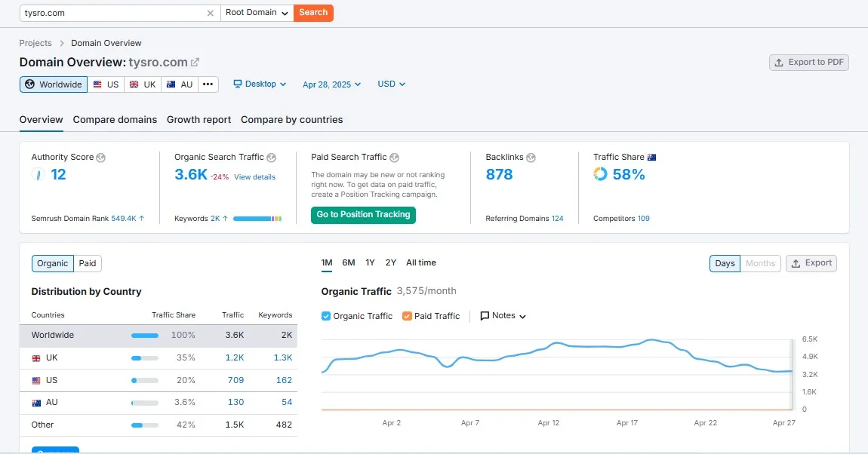Open the Apr 28, 2025 date picker

click(x=331, y=84)
